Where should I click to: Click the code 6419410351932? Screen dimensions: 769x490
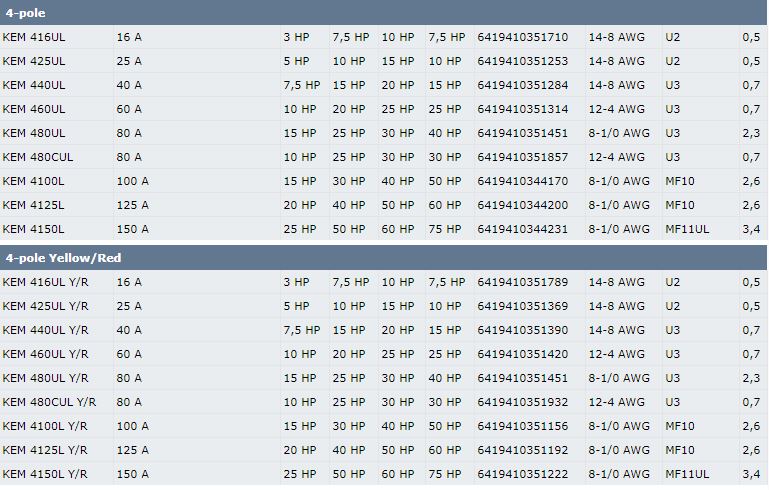click(523, 403)
